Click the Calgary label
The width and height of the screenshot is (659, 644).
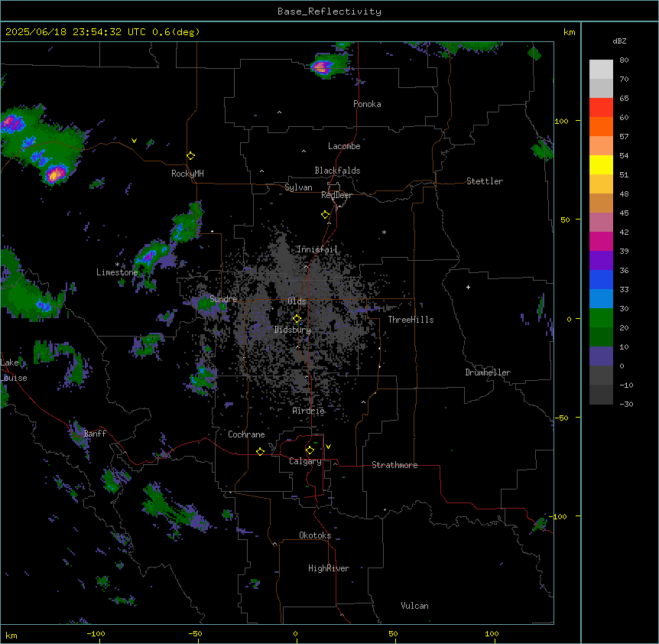click(305, 461)
